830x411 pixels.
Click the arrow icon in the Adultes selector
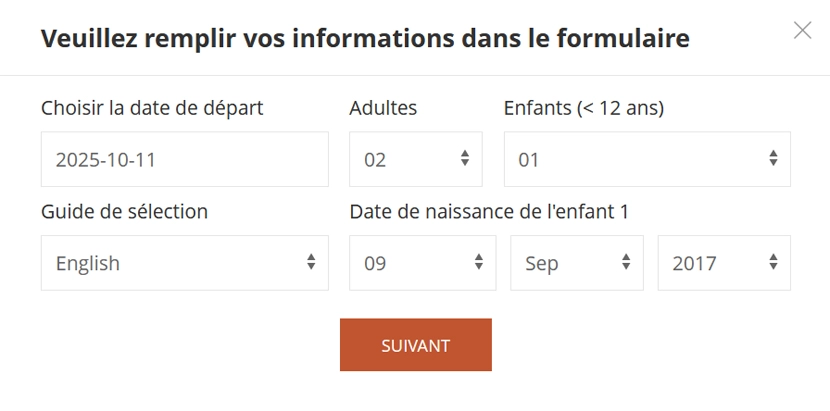465,158
